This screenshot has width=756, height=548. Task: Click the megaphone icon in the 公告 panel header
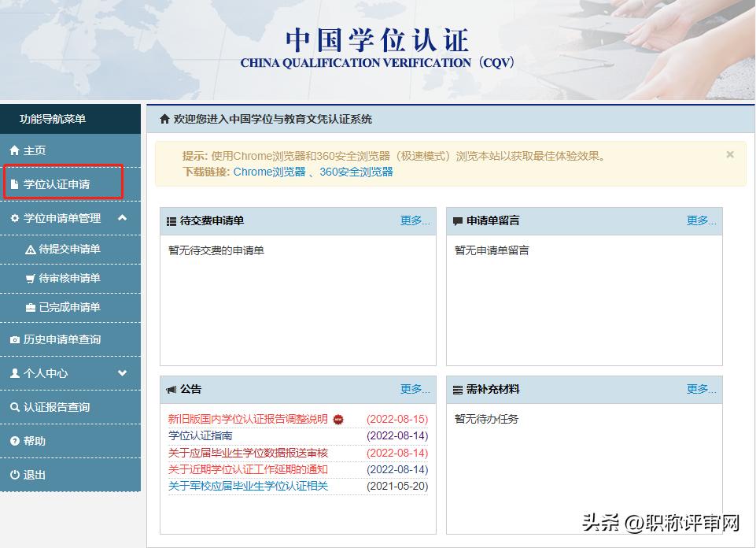tap(172, 389)
